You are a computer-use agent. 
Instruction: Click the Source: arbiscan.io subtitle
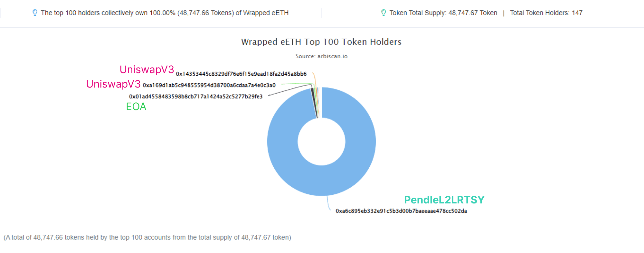(321, 56)
